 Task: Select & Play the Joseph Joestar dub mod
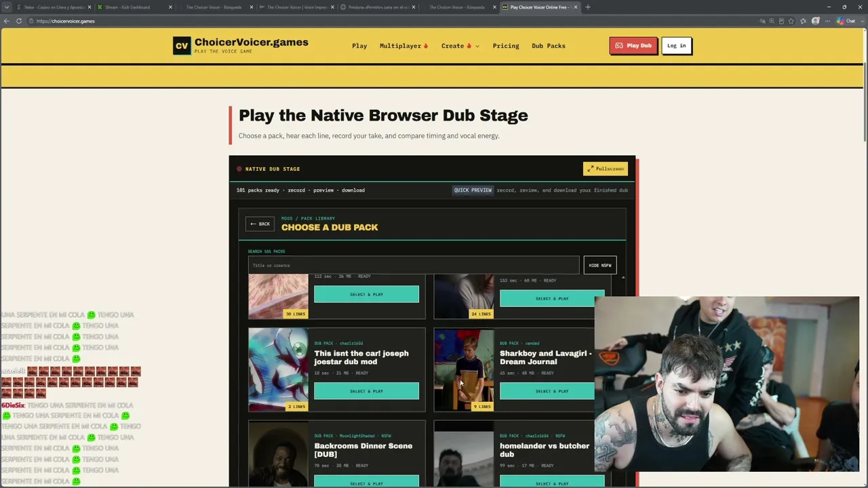point(366,391)
